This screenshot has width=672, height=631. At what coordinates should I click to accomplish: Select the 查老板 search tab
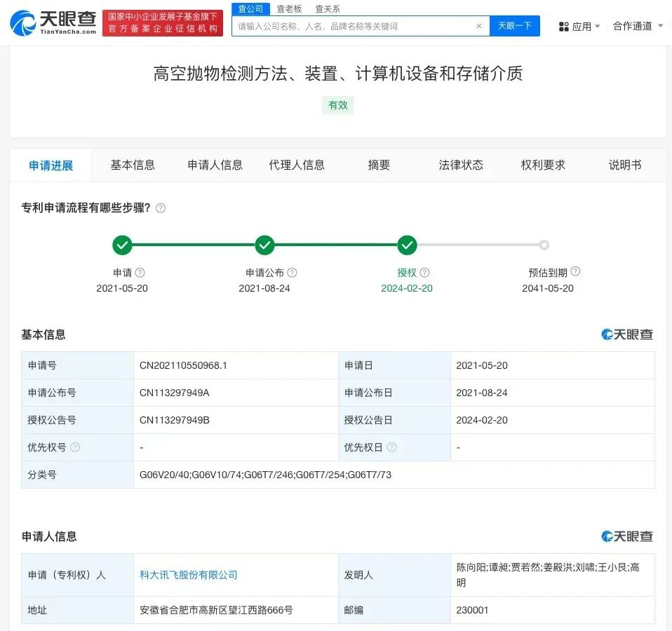tap(289, 8)
